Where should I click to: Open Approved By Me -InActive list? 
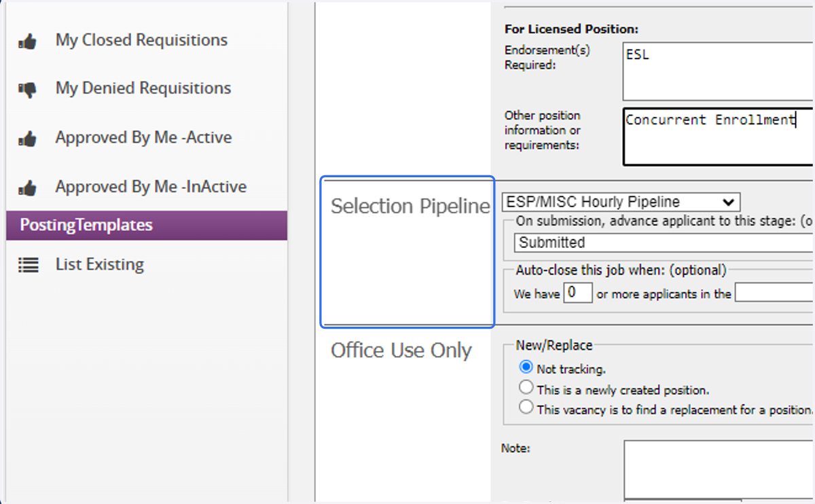(151, 186)
